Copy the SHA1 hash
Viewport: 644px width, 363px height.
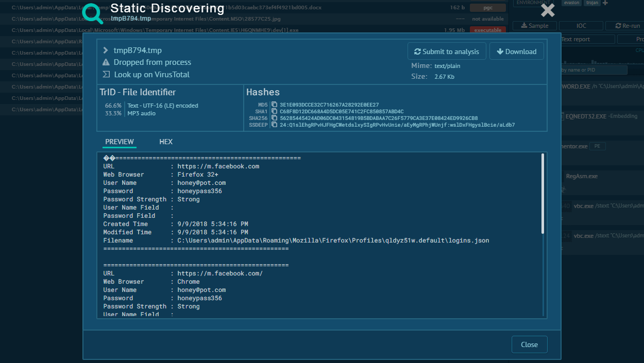click(x=275, y=112)
